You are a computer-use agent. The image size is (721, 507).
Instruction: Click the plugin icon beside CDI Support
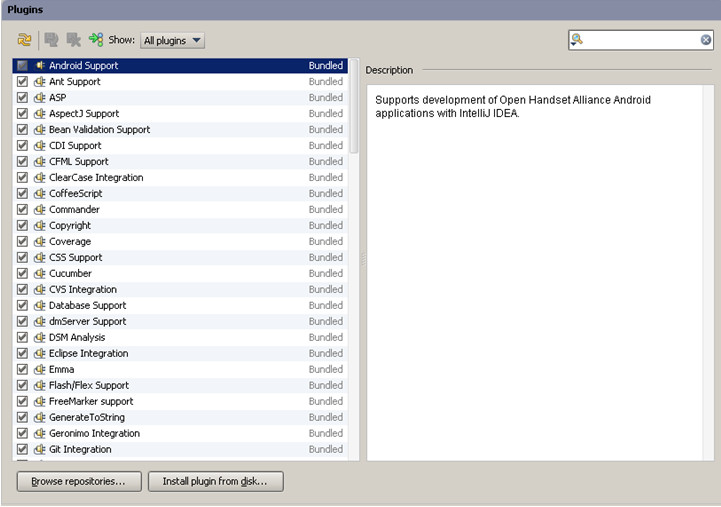tap(40, 146)
